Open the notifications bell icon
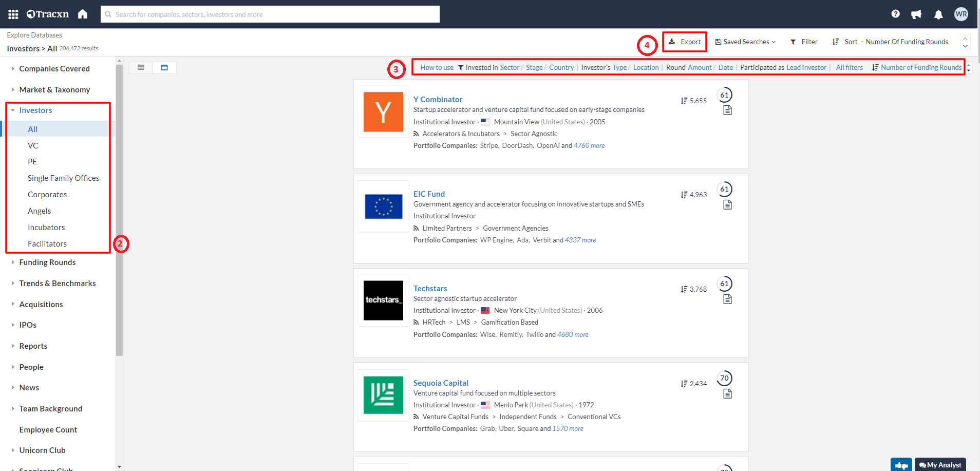980x471 pixels. pos(938,14)
